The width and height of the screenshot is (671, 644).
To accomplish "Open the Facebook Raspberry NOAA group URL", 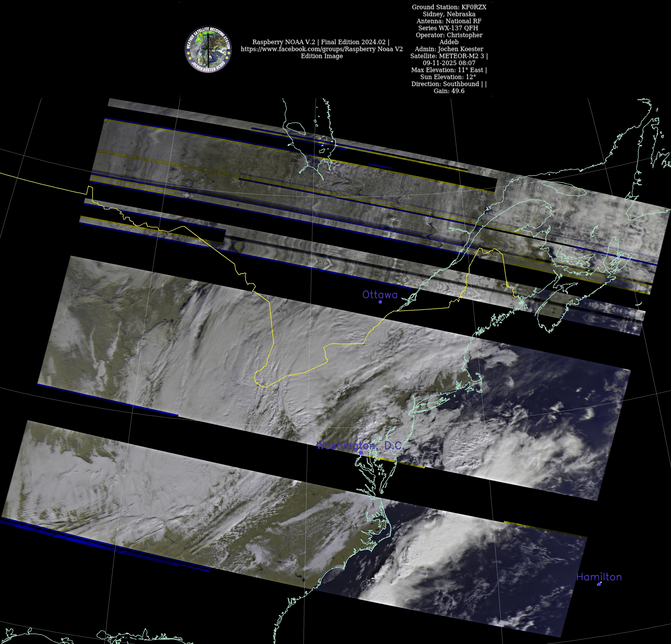I will (322, 49).
